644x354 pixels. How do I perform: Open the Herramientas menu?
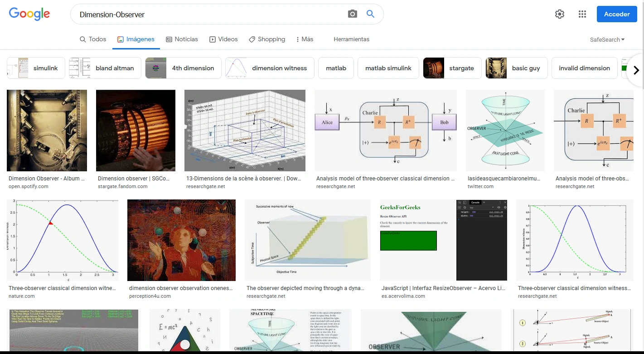tap(351, 39)
